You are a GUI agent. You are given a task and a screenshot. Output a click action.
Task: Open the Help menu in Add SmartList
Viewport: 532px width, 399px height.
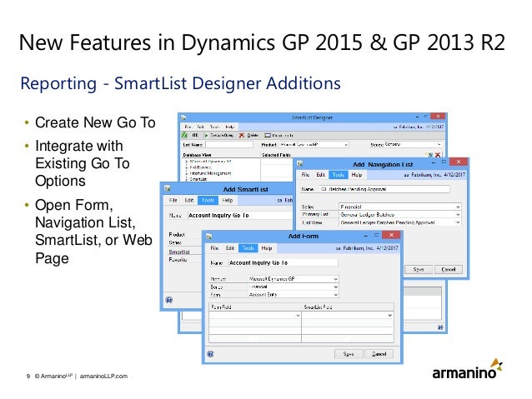228,201
